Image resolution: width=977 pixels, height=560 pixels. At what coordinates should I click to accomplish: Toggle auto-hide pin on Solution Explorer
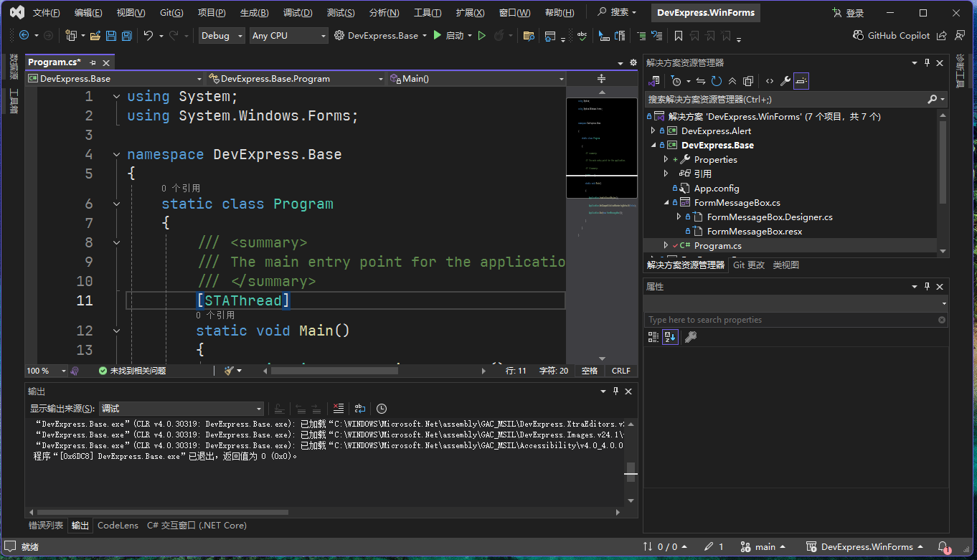pos(927,63)
